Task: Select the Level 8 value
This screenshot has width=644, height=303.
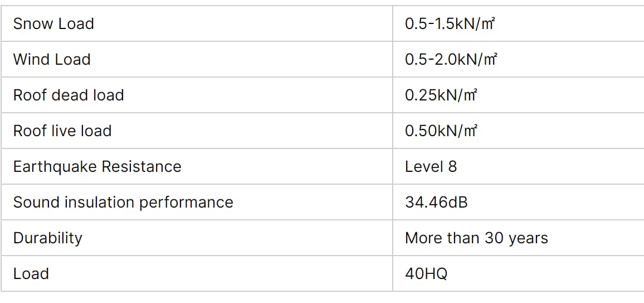Action: [431, 166]
